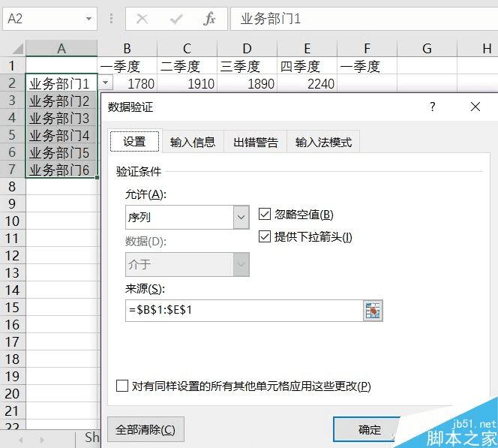Open the 允许 dropdown showing 序列

(241, 218)
